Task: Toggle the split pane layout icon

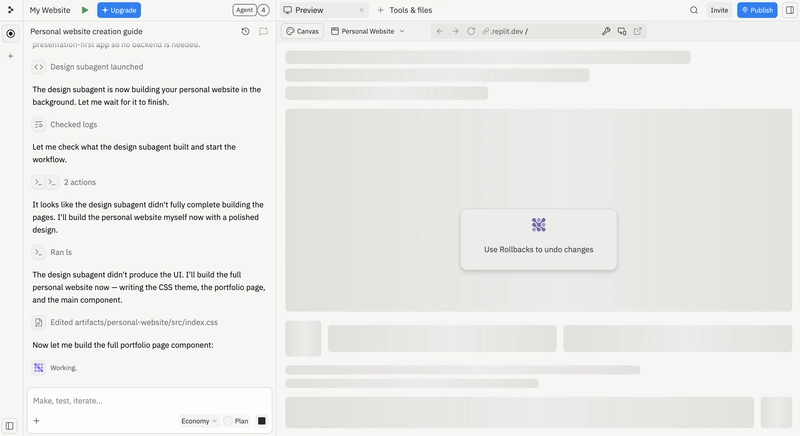Action: (x=790, y=10)
